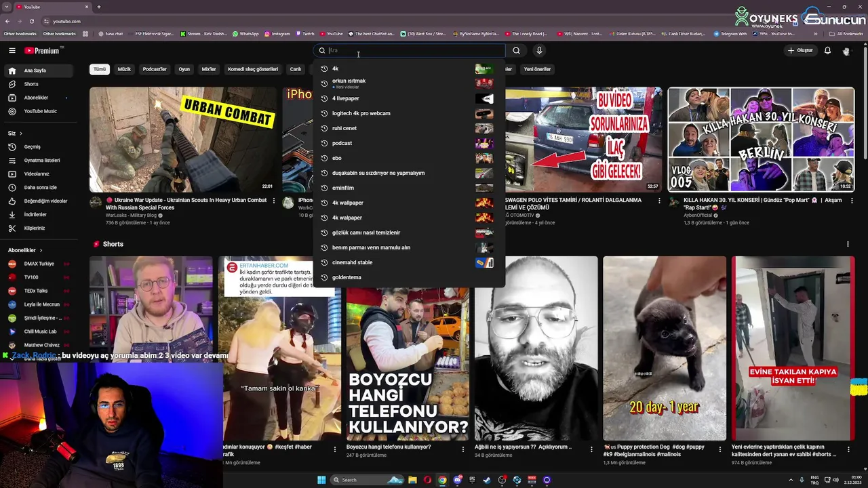Choose 'ebo' search suggestion
This screenshot has height=488, width=868.
(x=409, y=158)
